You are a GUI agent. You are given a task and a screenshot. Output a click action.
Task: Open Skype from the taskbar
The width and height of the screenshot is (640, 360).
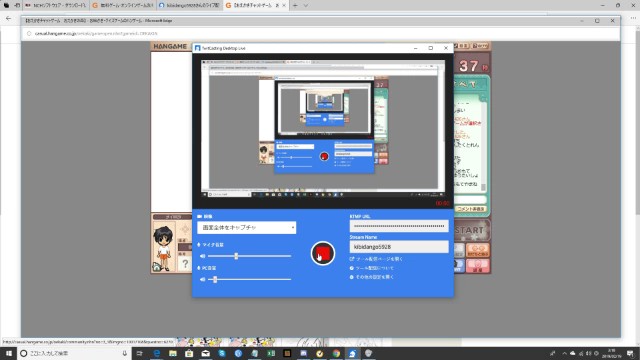tap(222, 353)
